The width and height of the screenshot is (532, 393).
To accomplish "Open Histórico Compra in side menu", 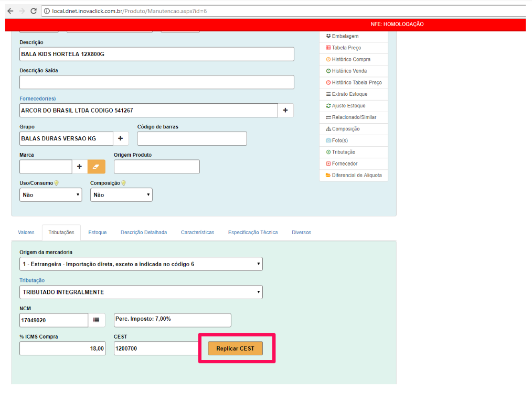I will [350, 59].
